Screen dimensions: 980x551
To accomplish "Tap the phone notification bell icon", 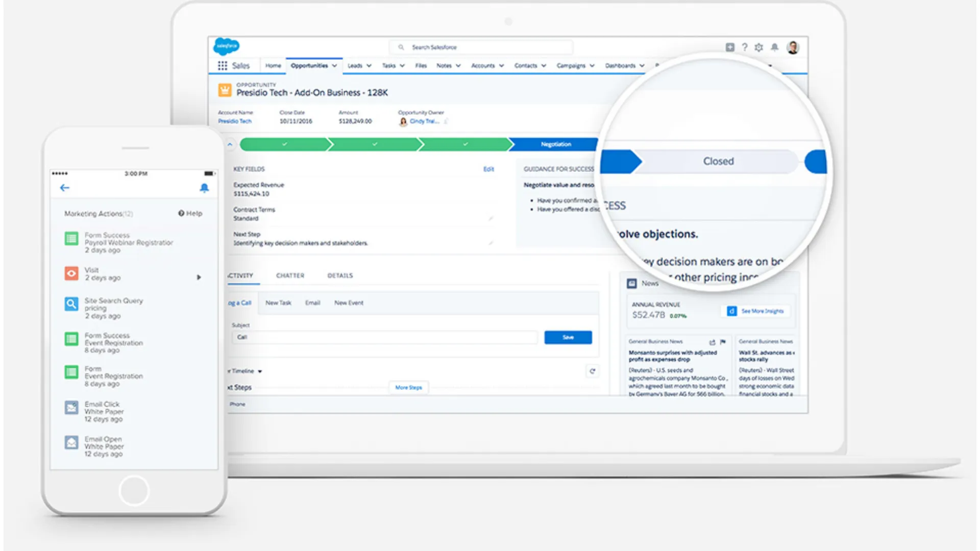I will 204,188.
